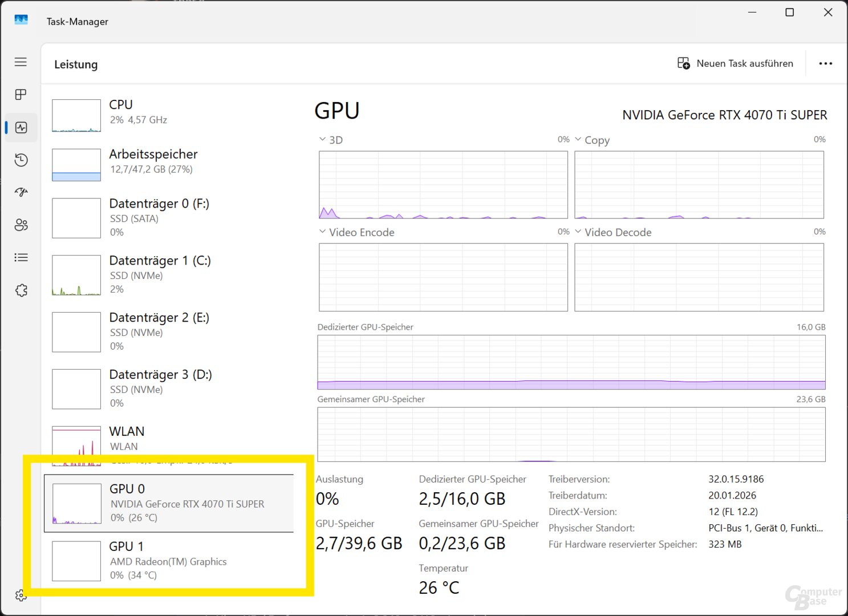Image resolution: width=848 pixels, height=616 pixels.
Task: Open the Services page icon
Action: [x=21, y=290]
